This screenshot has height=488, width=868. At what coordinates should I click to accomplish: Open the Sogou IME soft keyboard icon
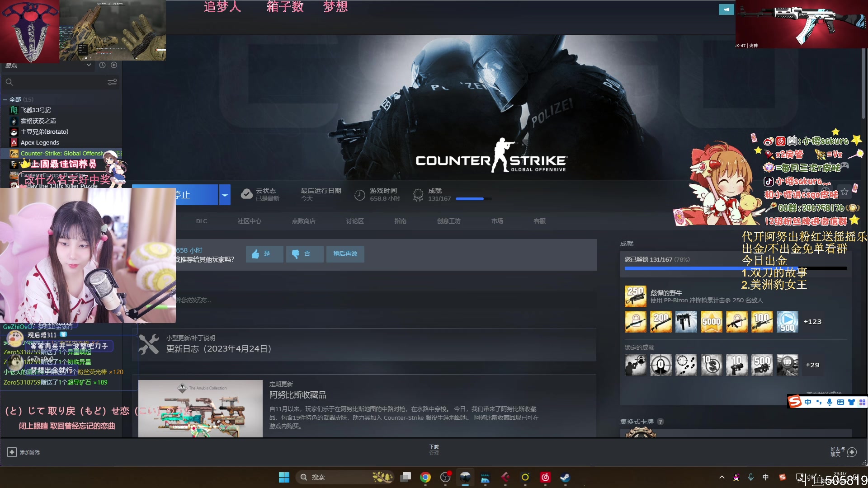click(x=840, y=402)
